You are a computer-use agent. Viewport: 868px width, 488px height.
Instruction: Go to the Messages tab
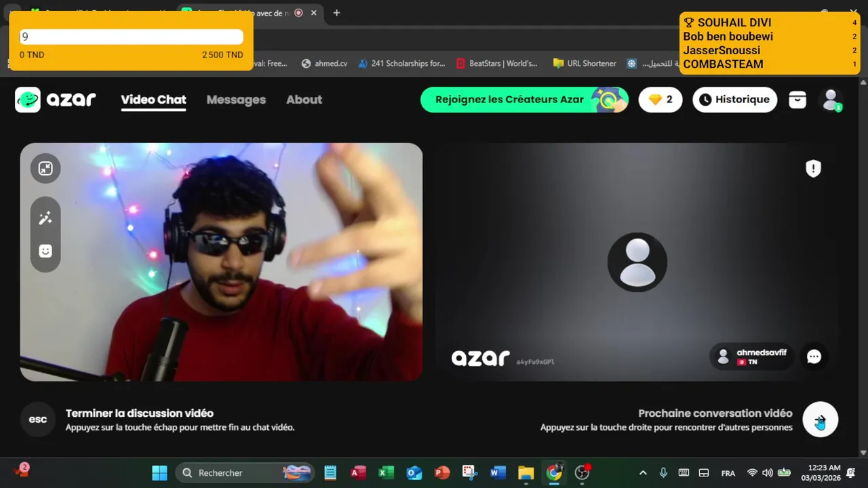click(236, 100)
